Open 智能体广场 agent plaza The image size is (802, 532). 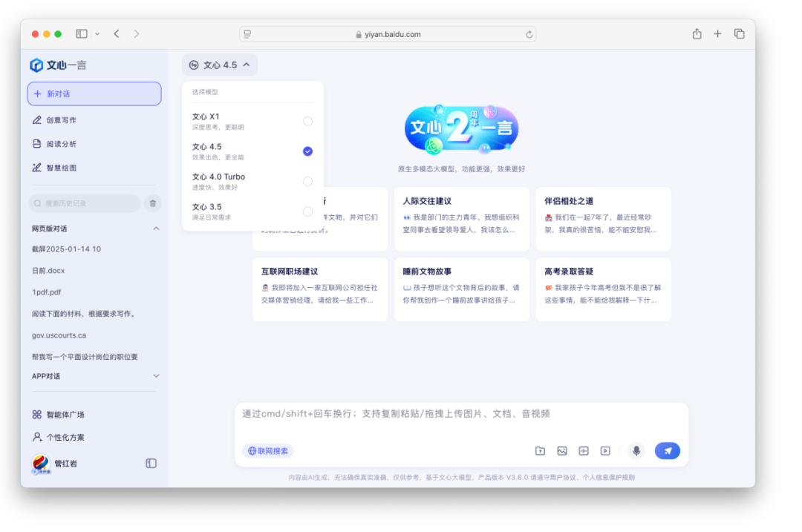click(x=59, y=415)
